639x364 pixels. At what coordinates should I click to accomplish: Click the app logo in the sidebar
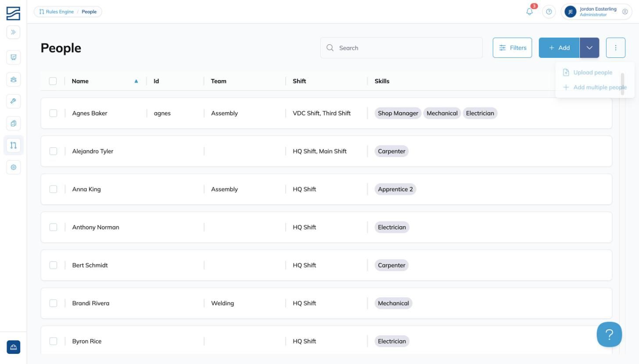tap(13, 13)
